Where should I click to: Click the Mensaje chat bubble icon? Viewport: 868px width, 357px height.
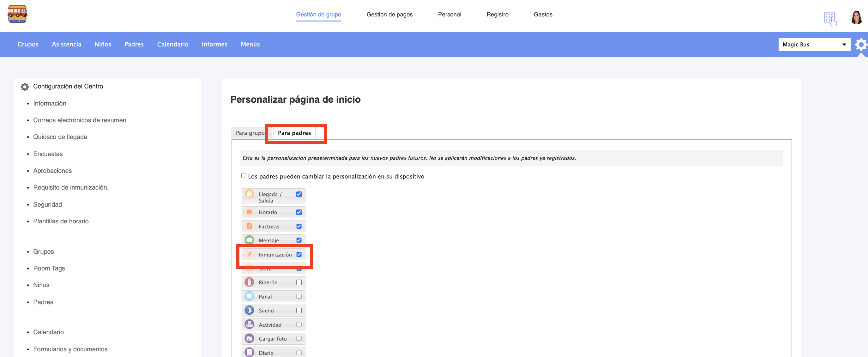coord(249,240)
